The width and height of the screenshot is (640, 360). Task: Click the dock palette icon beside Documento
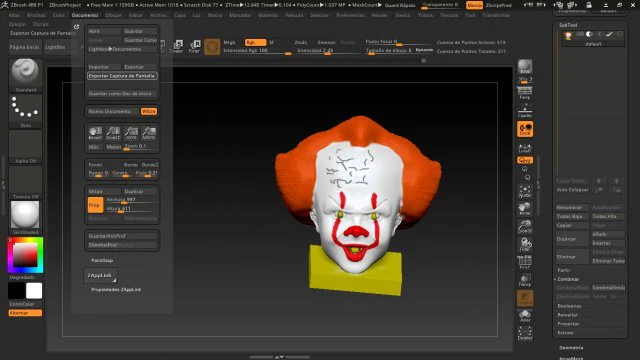pyautogui.click(x=76, y=27)
